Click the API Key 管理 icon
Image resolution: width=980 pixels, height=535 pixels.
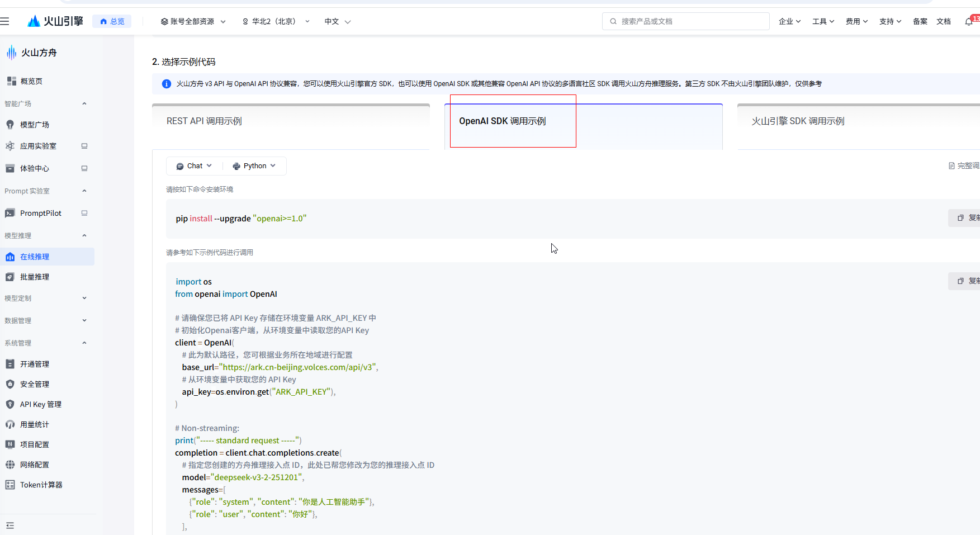coord(10,404)
